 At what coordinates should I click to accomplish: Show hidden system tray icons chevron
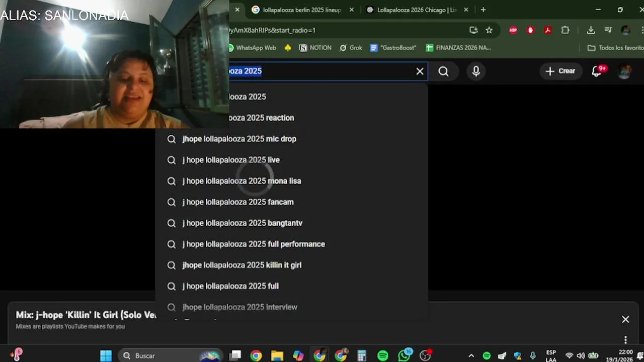coord(471,355)
